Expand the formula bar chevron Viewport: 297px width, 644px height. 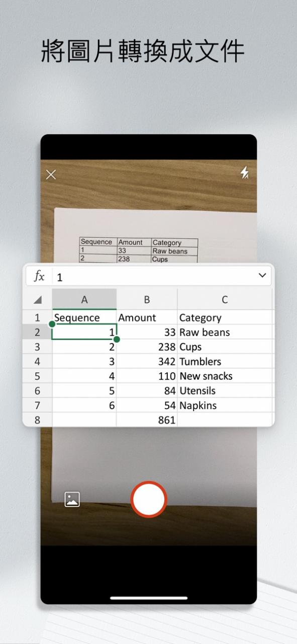tap(262, 275)
